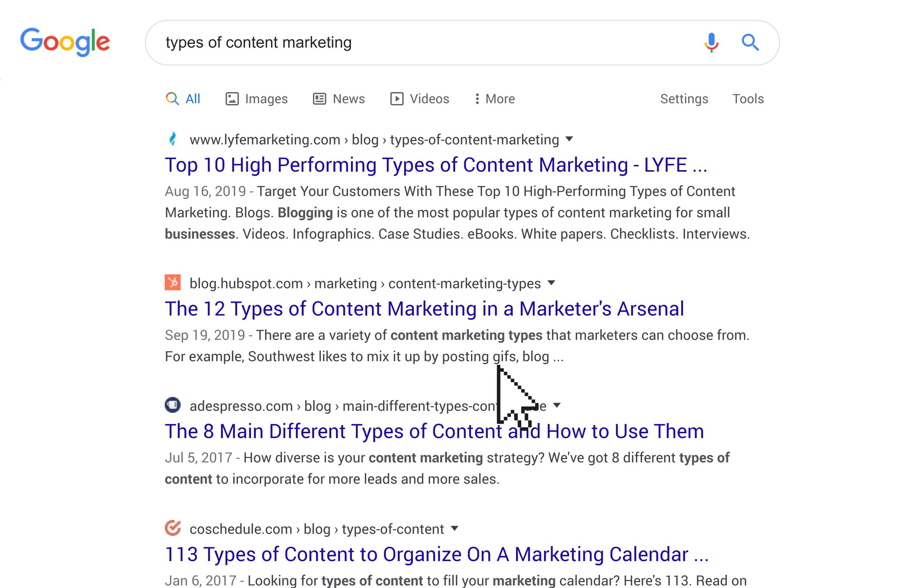This screenshot has width=919, height=588.
Task: Click the Google logo icon
Action: click(64, 43)
